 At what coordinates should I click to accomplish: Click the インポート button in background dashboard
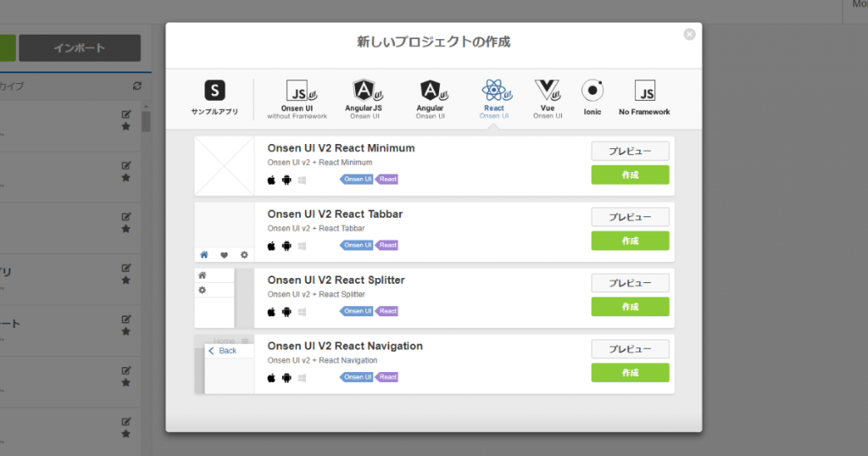point(80,48)
